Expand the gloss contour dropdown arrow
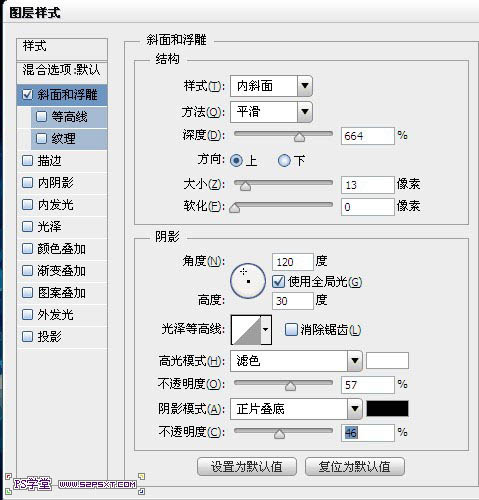479x500 pixels. click(266, 330)
